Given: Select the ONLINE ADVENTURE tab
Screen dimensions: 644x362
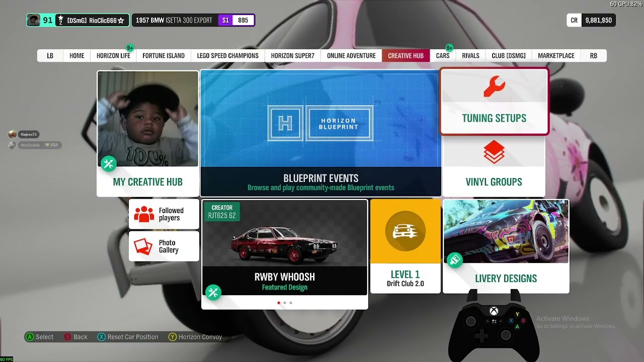Looking at the screenshot, I should pyautogui.click(x=351, y=56).
